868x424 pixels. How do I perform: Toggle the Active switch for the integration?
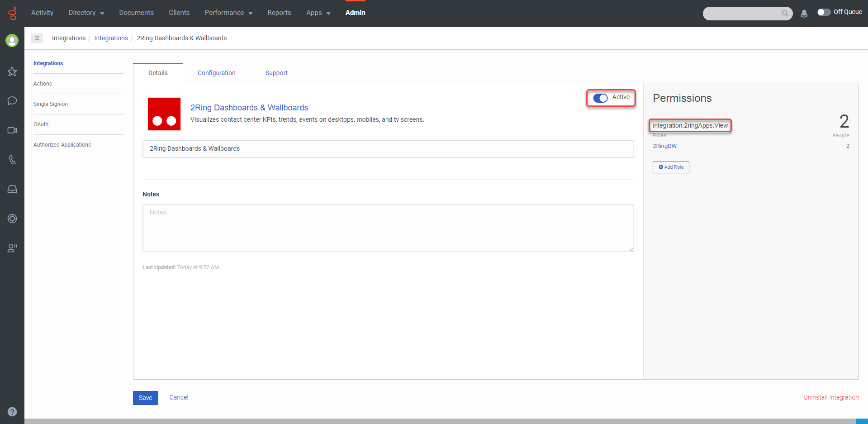click(601, 98)
